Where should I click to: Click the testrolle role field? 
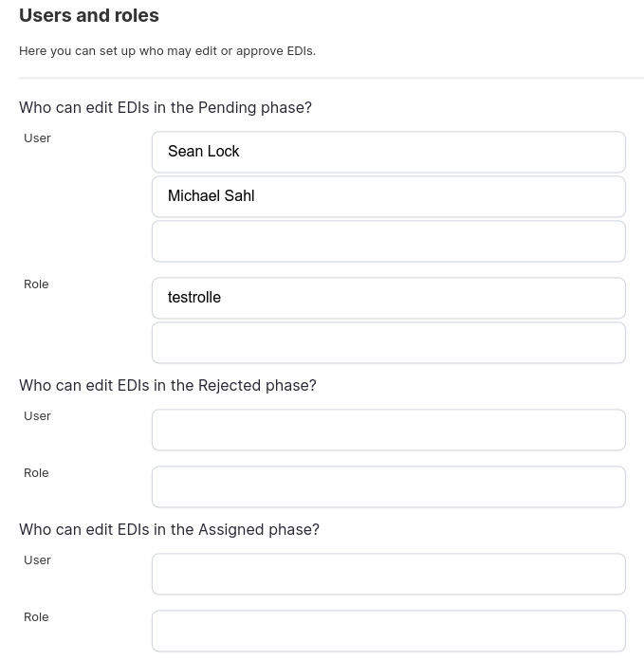tap(388, 298)
